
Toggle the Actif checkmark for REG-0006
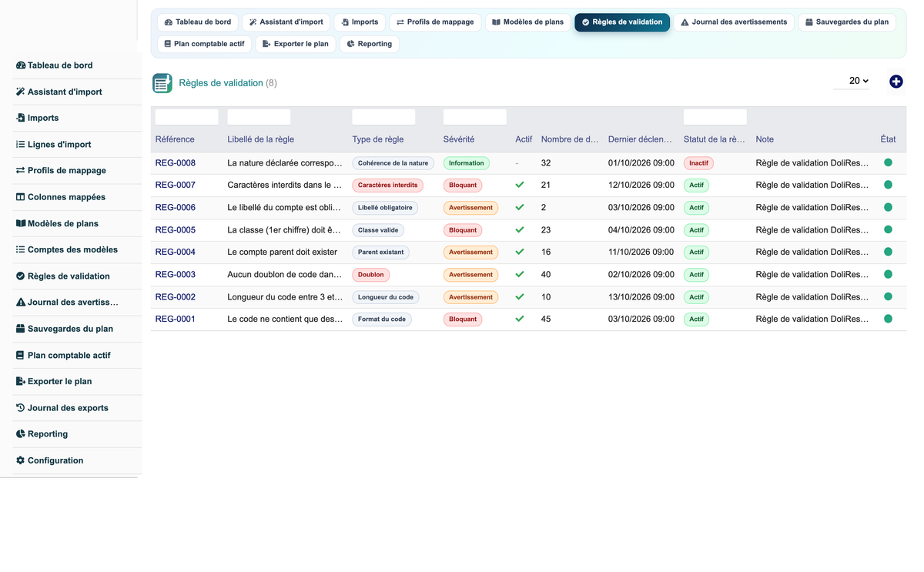point(520,207)
